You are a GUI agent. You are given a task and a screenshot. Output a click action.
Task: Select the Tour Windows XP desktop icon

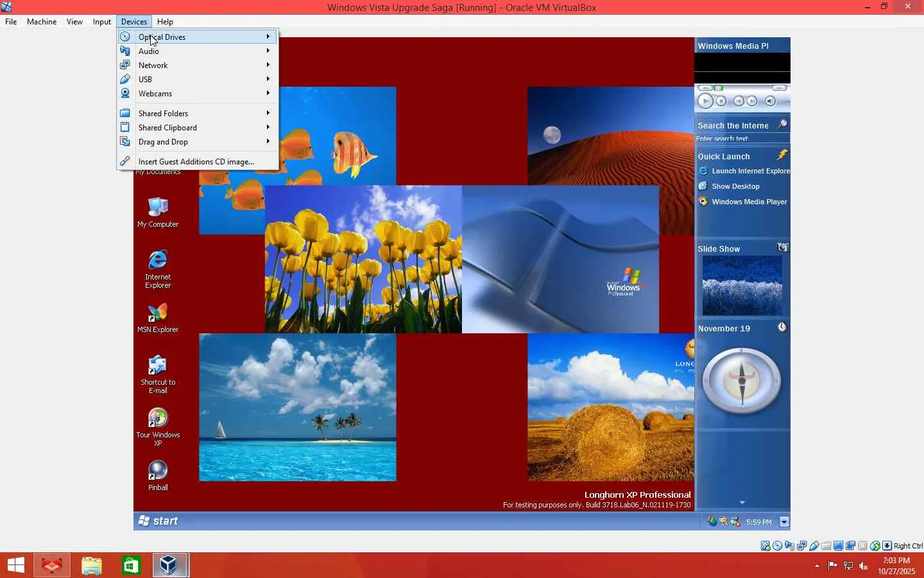coord(158,427)
